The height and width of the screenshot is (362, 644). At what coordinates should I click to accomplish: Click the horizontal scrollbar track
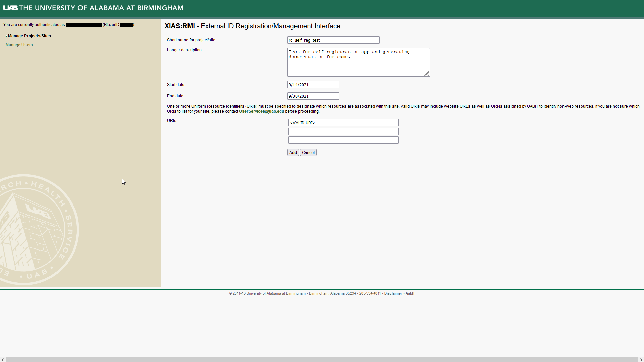pos(322,360)
